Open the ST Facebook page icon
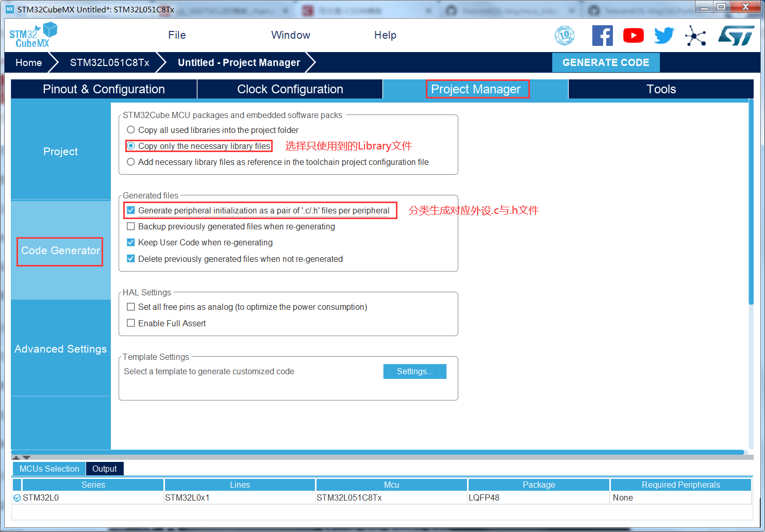The height and width of the screenshot is (532, 765). coord(602,36)
